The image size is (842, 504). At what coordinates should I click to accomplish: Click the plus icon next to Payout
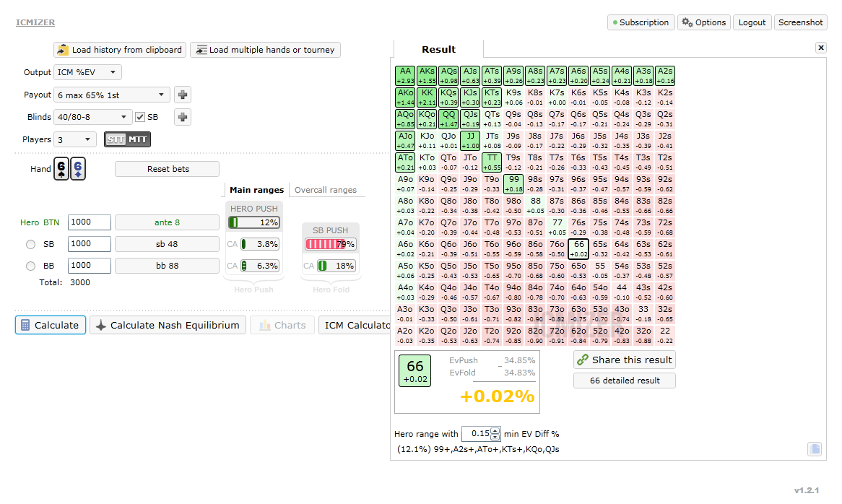pos(183,95)
